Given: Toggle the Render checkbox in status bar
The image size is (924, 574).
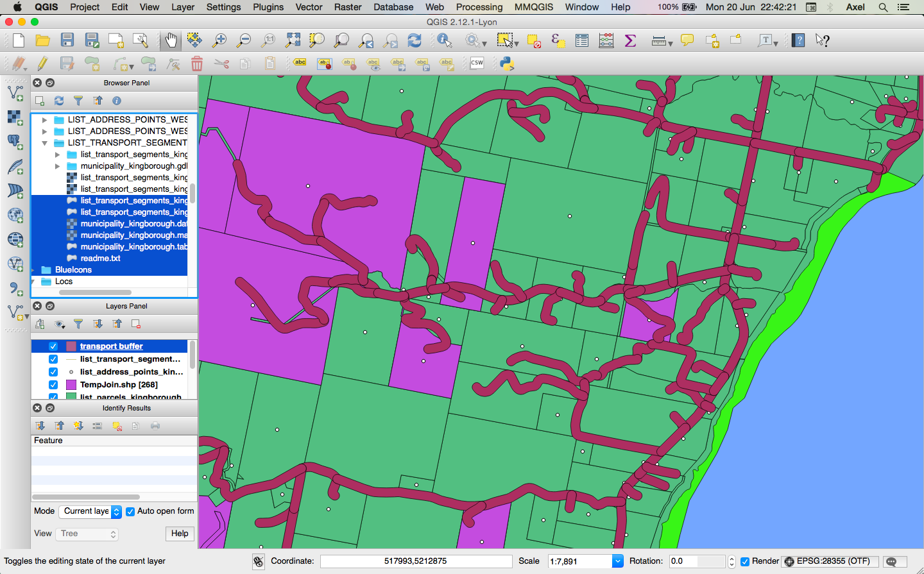Looking at the screenshot, I should (745, 562).
